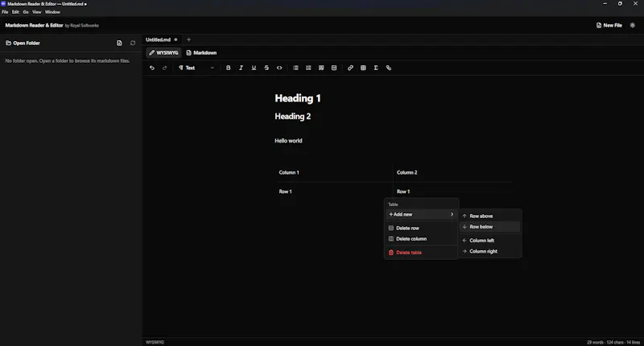Screen dimensions: 644x346
Task: Insert a numbered list
Action: click(308, 68)
